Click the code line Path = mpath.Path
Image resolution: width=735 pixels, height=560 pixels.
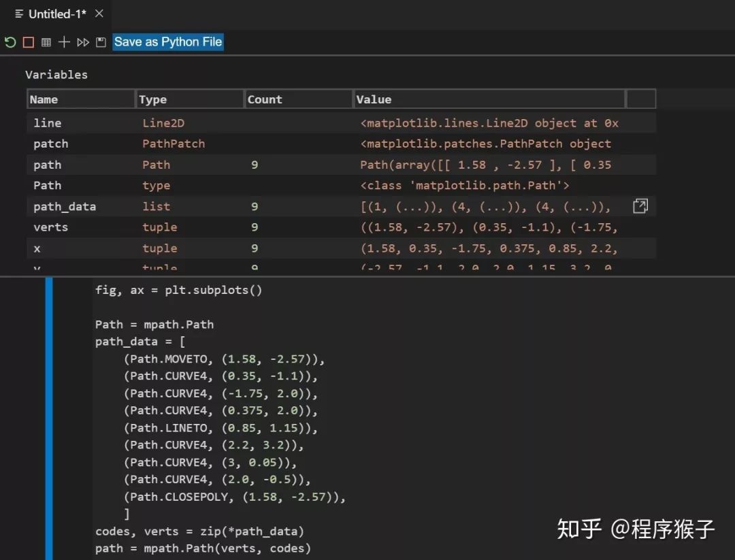coord(154,325)
